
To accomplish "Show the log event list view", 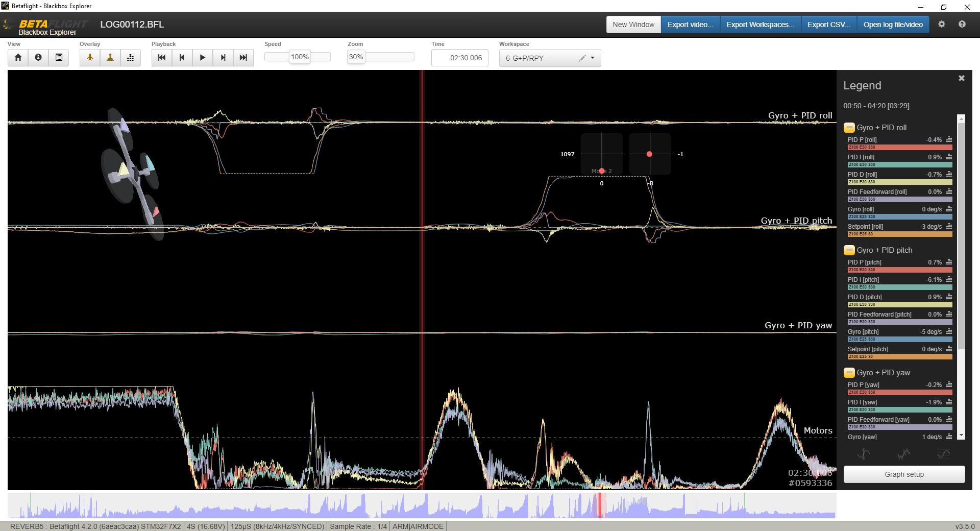I will pyautogui.click(x=59, y=58).
